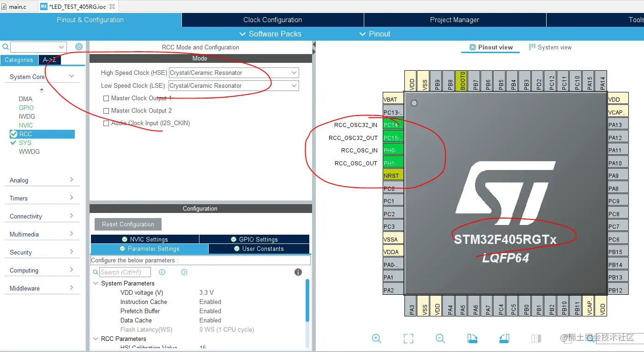Select the PA13 pin on the chip
Screen dimensions: 644x352
tap(618, 125)
